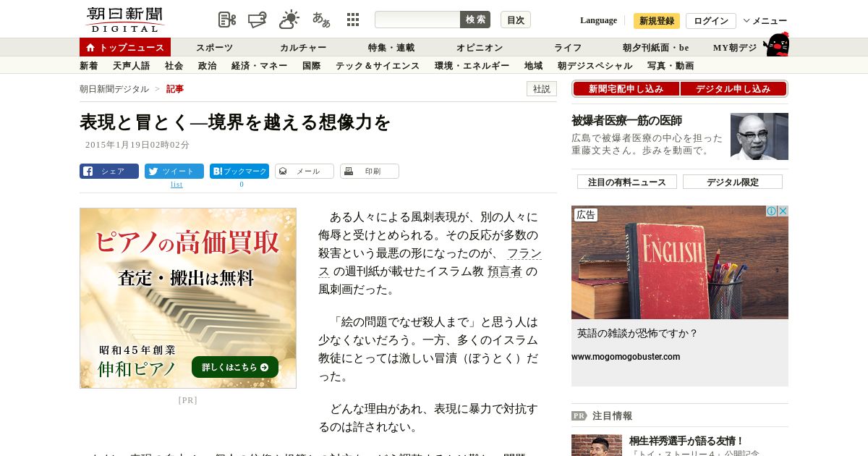
Task: Select 新着 in the sub navigation
Action: [x=89, y=66]
